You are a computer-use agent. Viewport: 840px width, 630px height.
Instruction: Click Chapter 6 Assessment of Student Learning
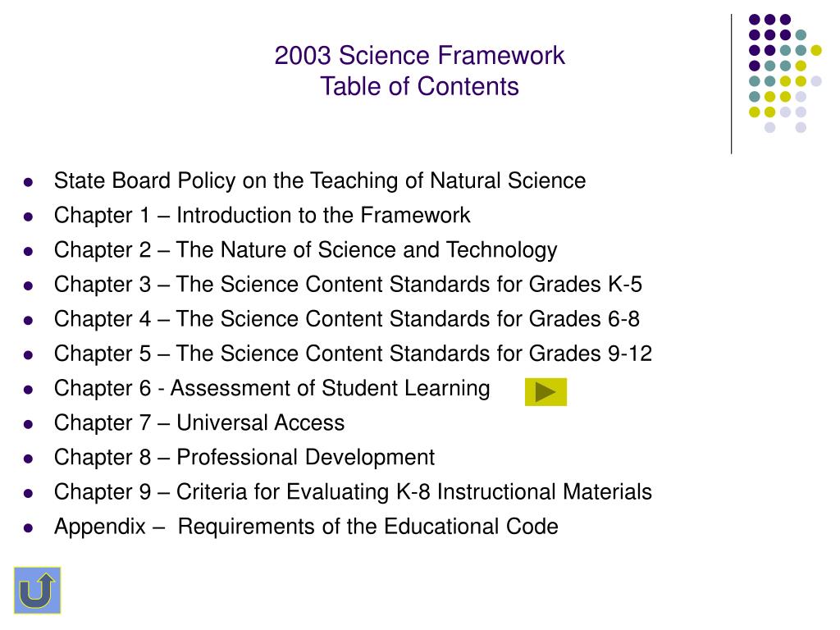(x=272, y=388)
